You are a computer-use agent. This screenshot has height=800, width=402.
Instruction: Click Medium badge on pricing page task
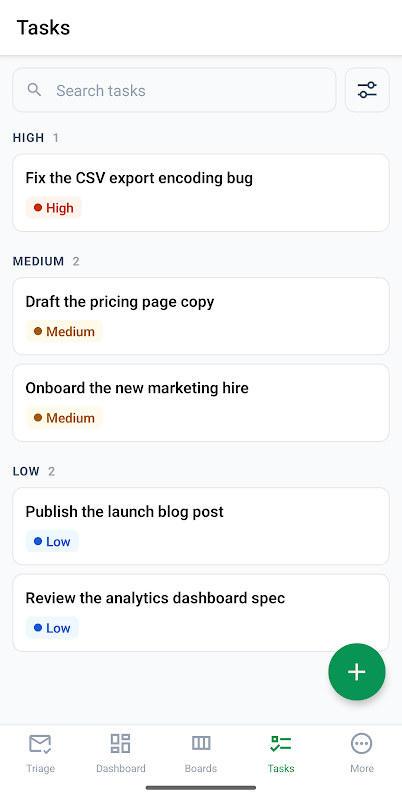point(64,331)
